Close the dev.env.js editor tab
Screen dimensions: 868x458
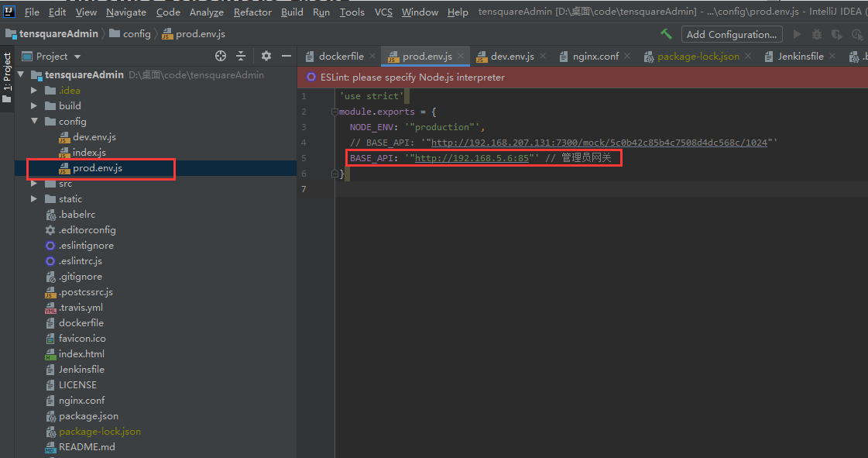pyautogui.click(x=543, y=56)
